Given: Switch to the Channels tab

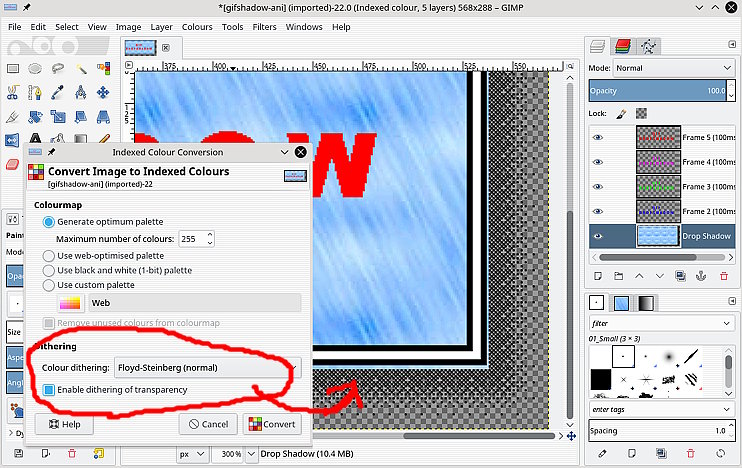Looking at the screenshot, I should tap(623, 46).
